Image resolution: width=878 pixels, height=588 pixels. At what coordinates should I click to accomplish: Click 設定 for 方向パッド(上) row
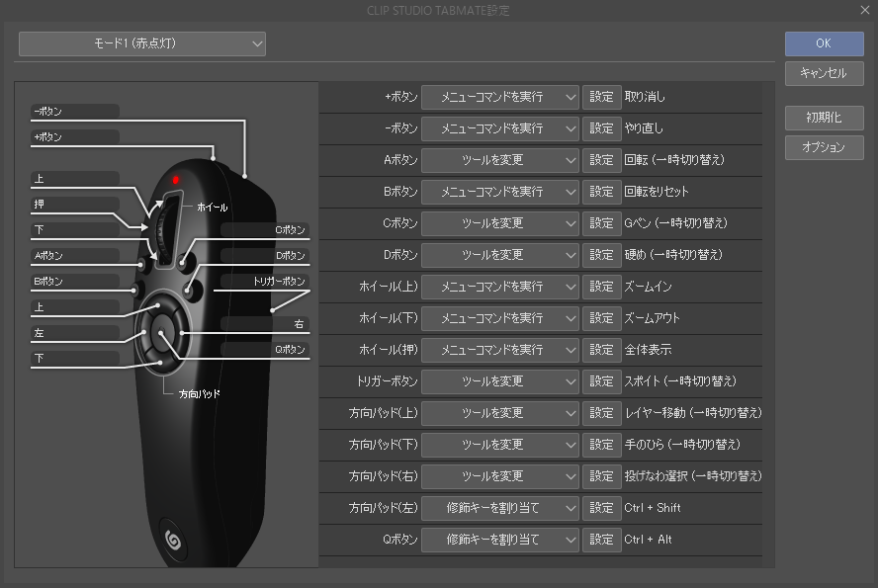pyautogui.click(x=601, y=413)
